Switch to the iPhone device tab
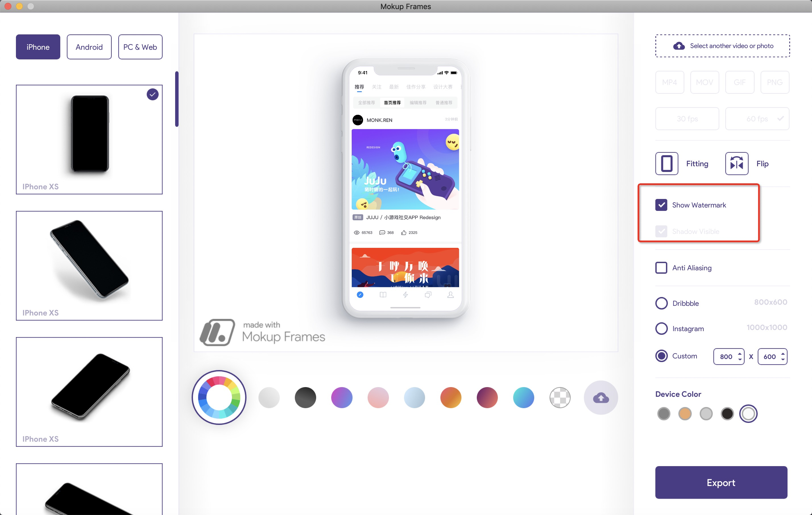Screen dimensions: 812x515 coord(38,47)
